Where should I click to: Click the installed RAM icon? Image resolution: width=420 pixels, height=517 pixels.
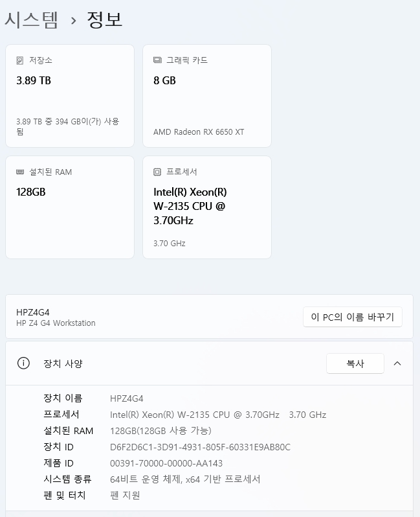coord(20,172)
